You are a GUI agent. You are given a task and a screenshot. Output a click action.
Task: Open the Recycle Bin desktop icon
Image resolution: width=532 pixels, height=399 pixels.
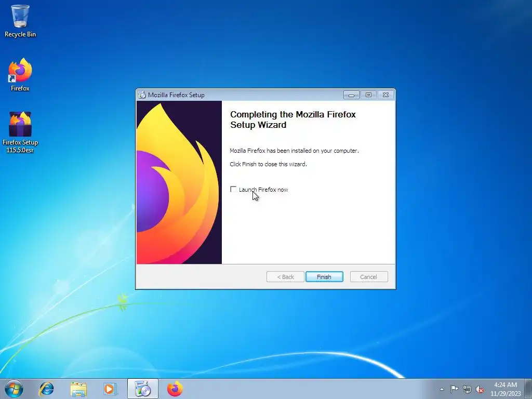[x=20, y=21]
